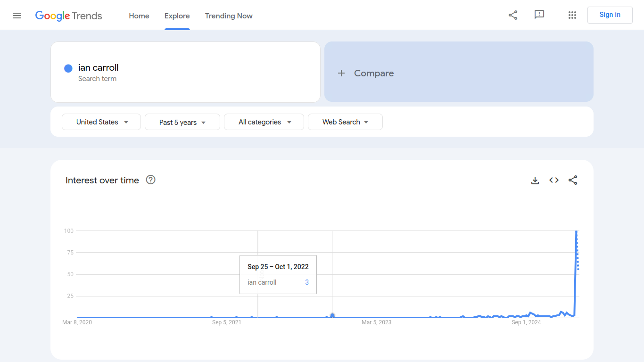Viewport: 644px width, 362px height.
Task: Click the Interest over time heading
Action: (102, 180)
